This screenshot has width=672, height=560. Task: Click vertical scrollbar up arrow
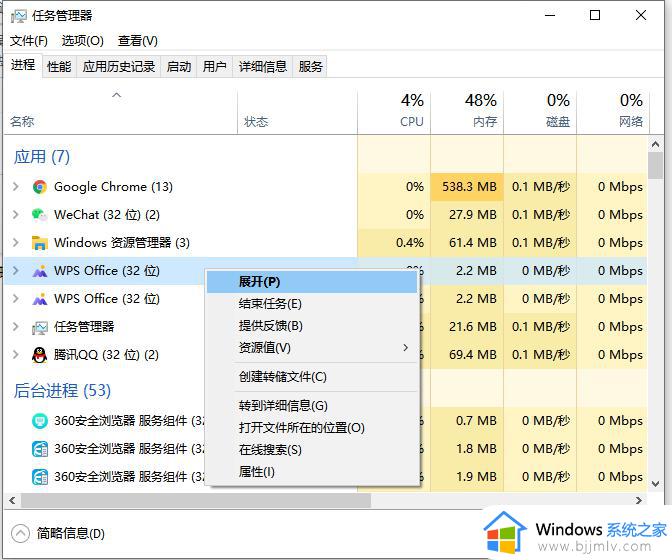(655, 144)
